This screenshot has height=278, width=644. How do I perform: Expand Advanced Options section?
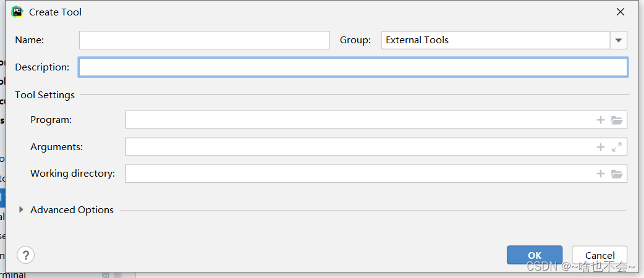(x=22, y=210)
